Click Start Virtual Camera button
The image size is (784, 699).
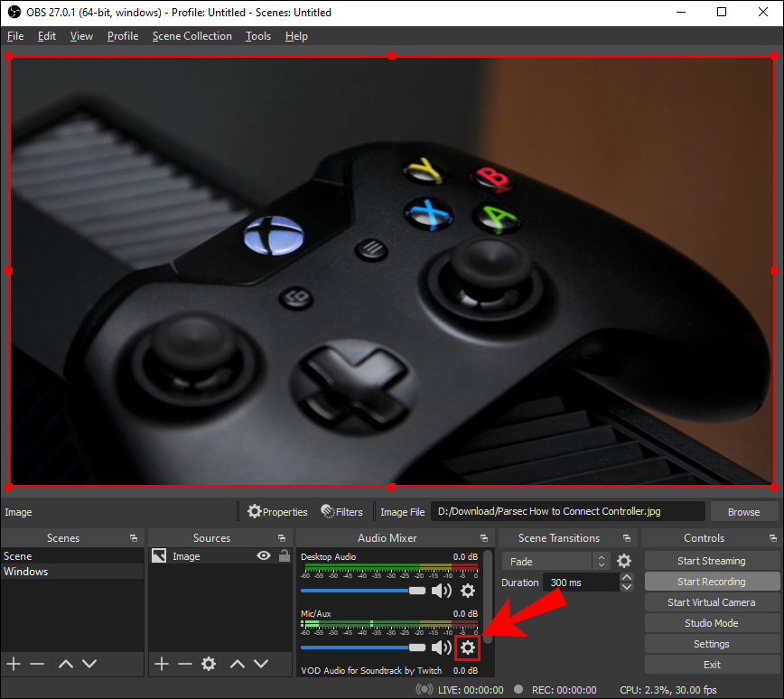pyautogui.click(x=711, y=602)
